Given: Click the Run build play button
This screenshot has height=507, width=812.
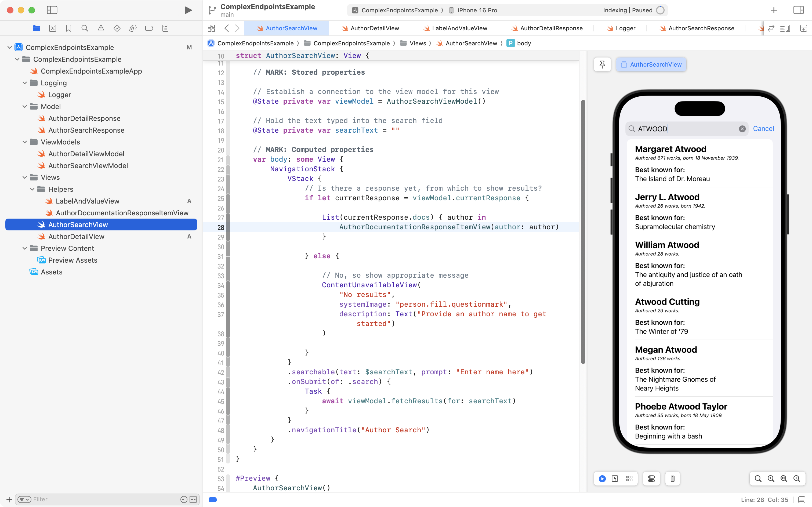Looking at the screenshot, I should (188, 10).
